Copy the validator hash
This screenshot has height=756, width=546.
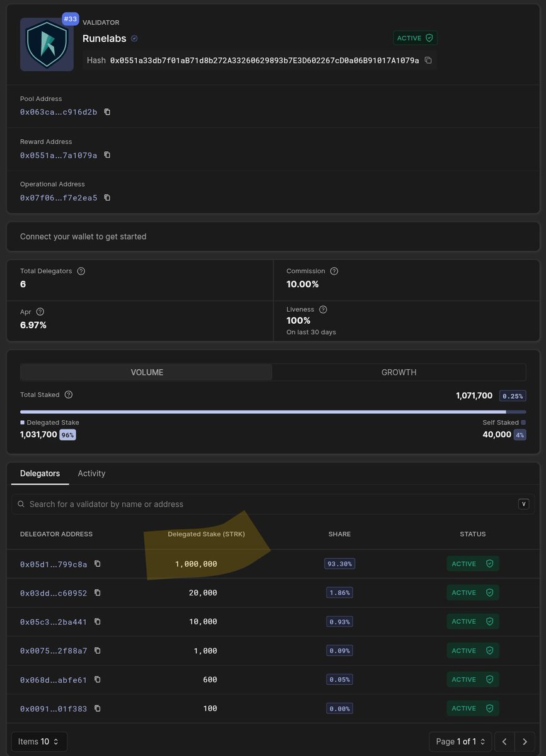[428, 60]
